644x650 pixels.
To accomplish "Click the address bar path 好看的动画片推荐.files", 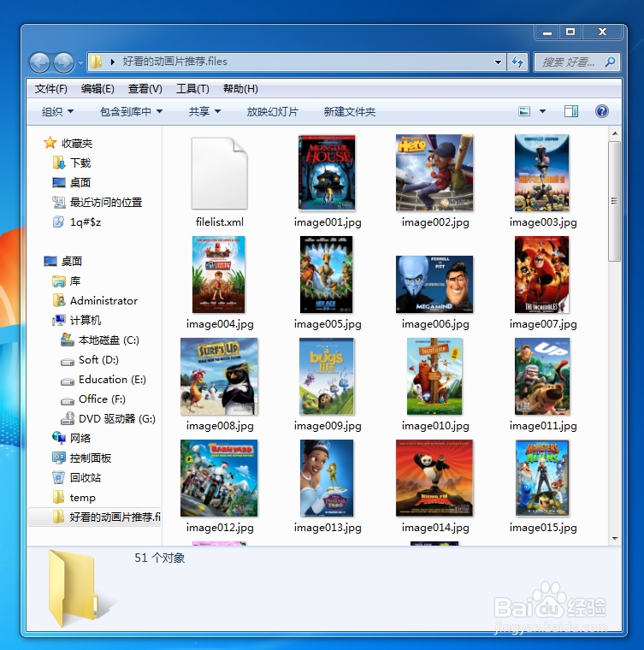I will pos(174,62).
